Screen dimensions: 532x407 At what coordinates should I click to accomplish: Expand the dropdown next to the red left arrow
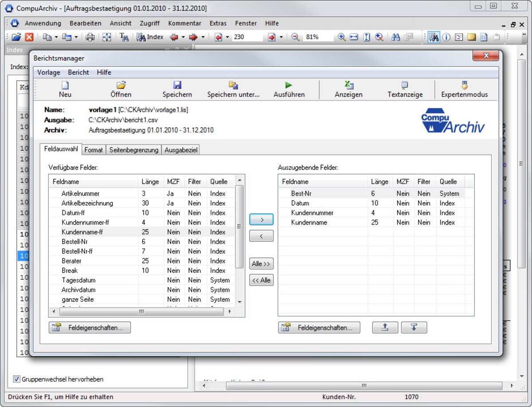click(183, 37)
